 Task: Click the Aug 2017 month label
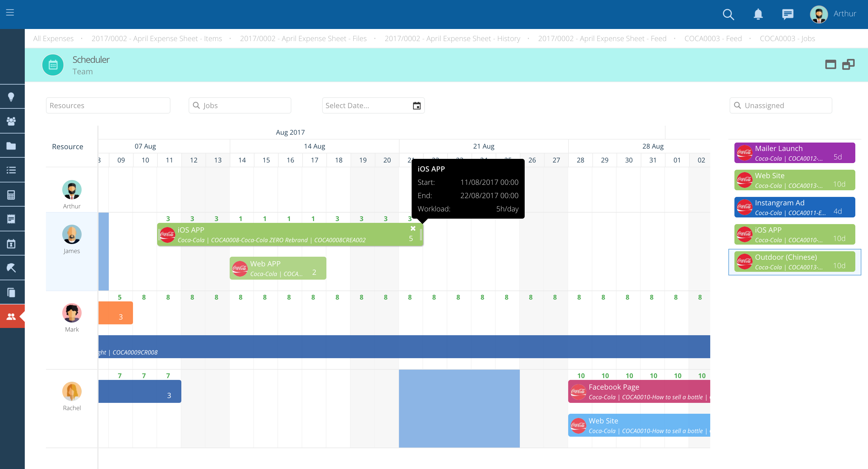290,132
